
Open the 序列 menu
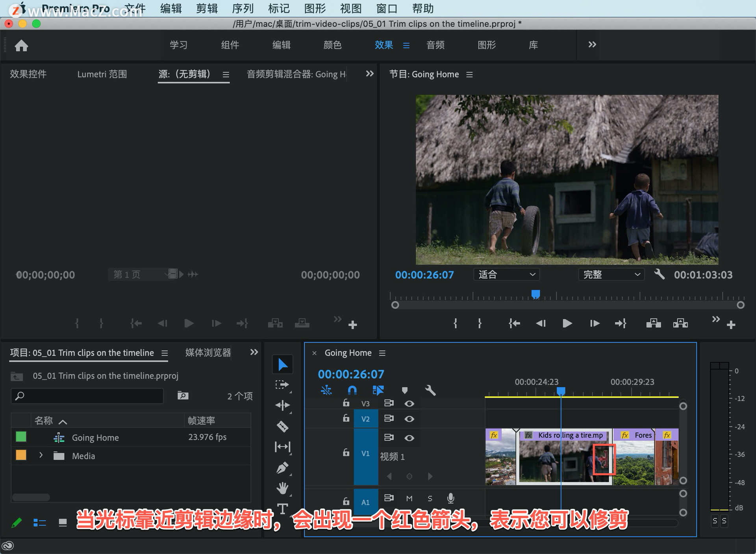click(x=243, y=8)
